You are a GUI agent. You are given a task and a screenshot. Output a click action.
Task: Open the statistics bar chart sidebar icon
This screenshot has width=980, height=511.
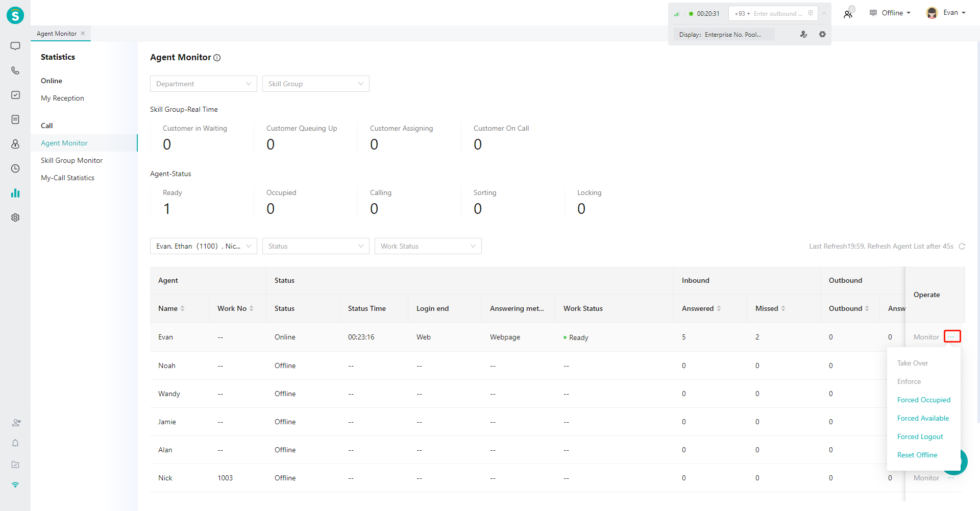click(x=15, y=193)
